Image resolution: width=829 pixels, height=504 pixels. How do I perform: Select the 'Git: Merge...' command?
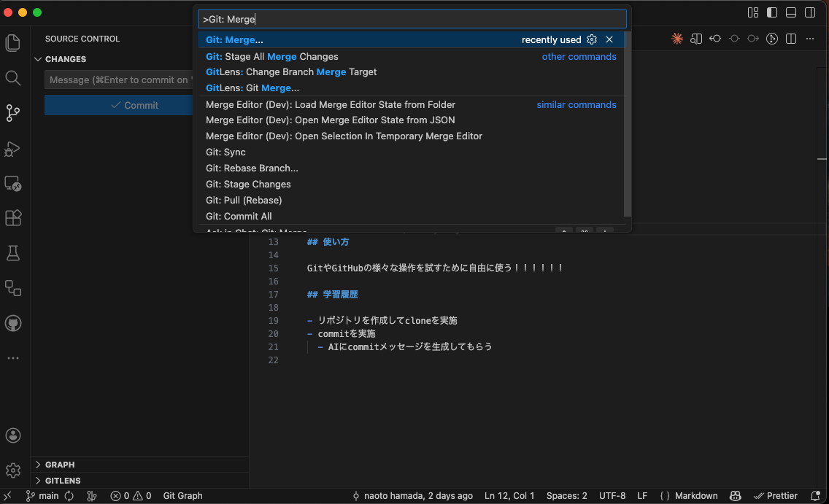click(411, 39)
